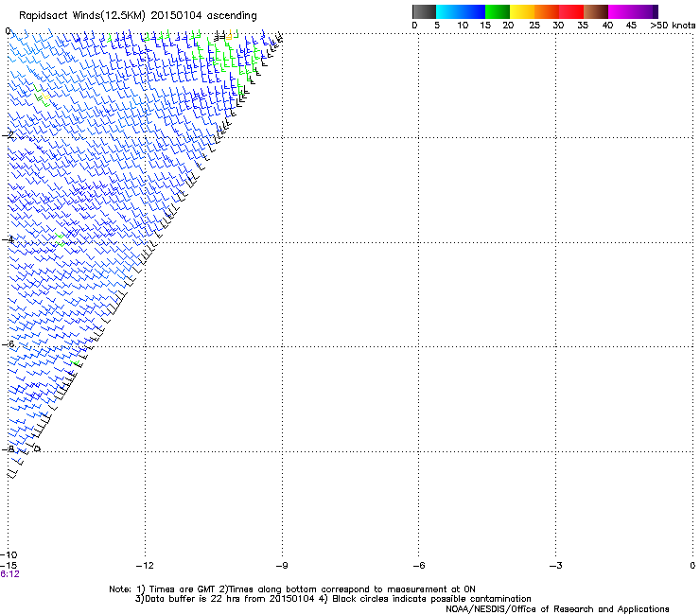Click the purple '6:12' time stamp
Viewport: 700px width, 615px height.
pos(9,574)
